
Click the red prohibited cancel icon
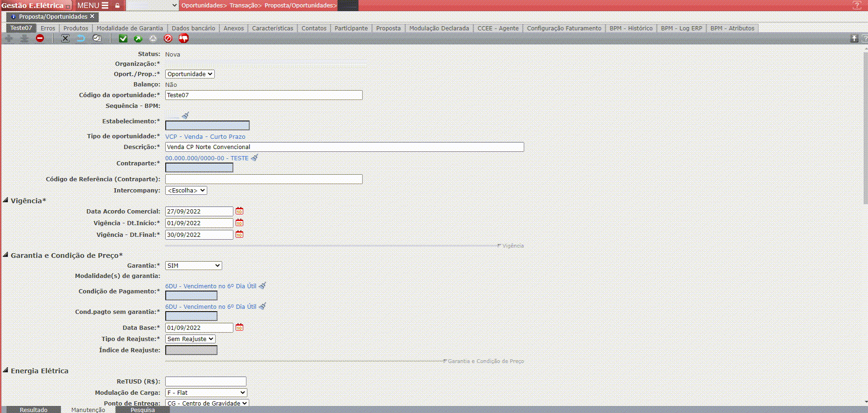[168, 39]
